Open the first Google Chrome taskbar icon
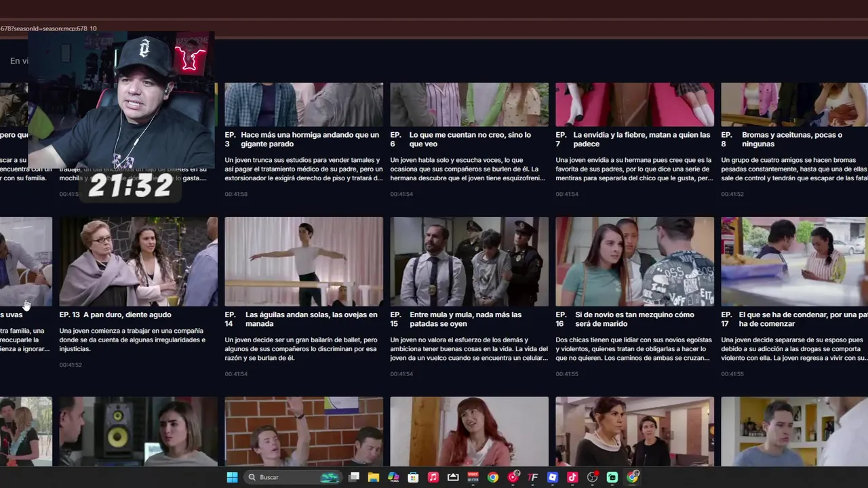This screenshot has height=488, width=868. [493, 477]
